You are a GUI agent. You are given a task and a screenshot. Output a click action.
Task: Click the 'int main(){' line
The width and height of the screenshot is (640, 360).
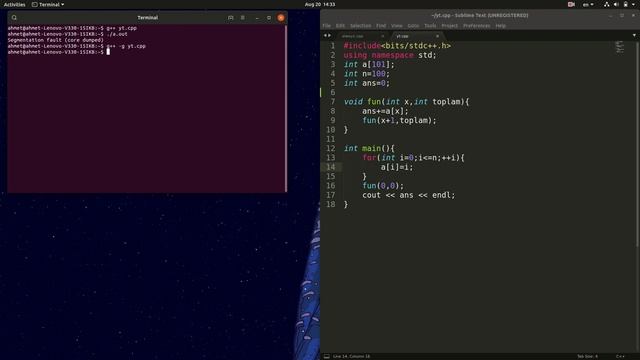369,148
